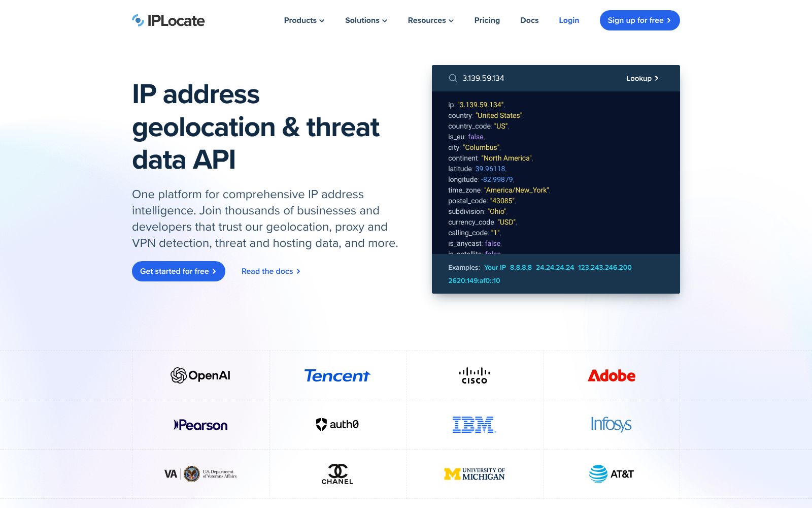Select the Tencent company logo
The image size is (812, 508).
(338, 375)
